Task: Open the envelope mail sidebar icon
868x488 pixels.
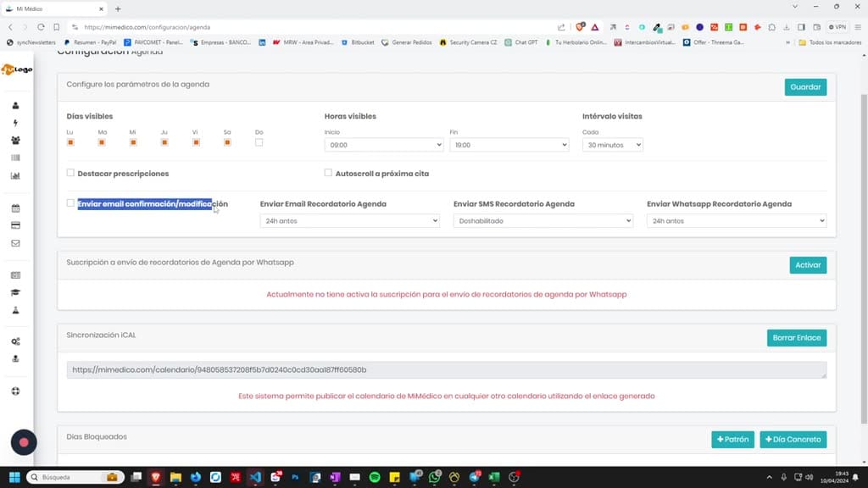Action: (x=15, y=243)
